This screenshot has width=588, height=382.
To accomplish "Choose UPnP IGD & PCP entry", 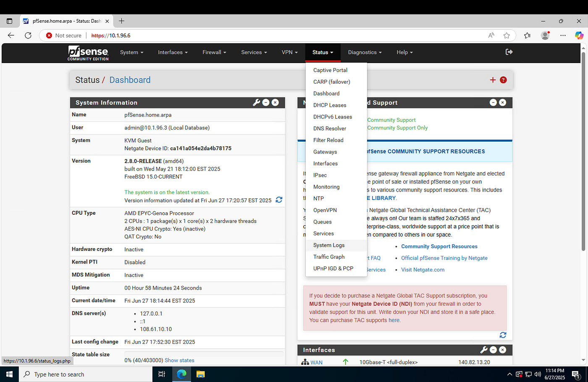I will click(336, 269).
